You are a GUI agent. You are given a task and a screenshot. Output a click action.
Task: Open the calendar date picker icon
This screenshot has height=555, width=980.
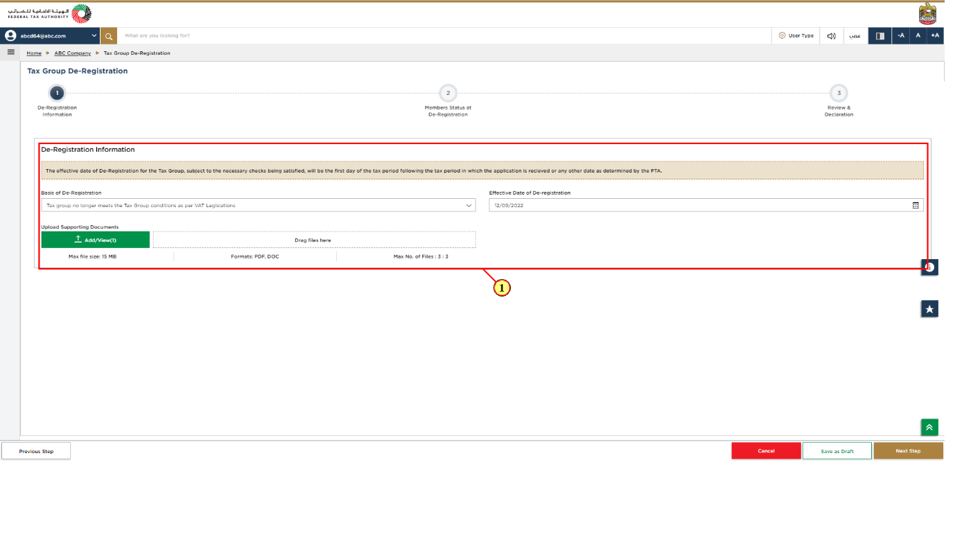tap(916, 206)
